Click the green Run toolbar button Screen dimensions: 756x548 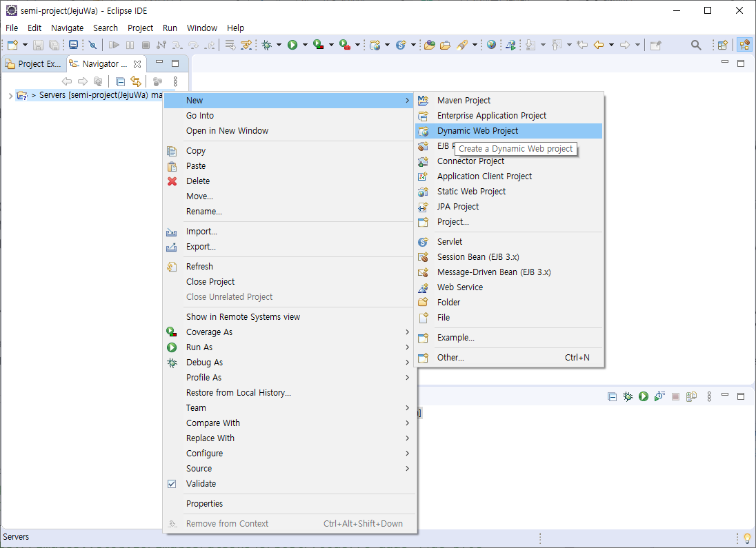click(x=292, y=45)
